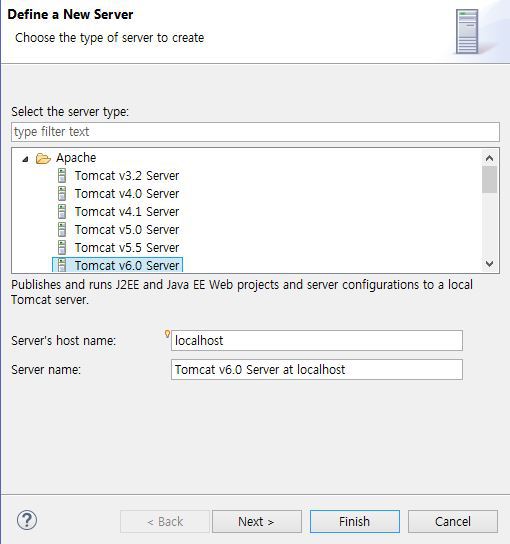Collapse the Apache tree node

coord(25,159)
